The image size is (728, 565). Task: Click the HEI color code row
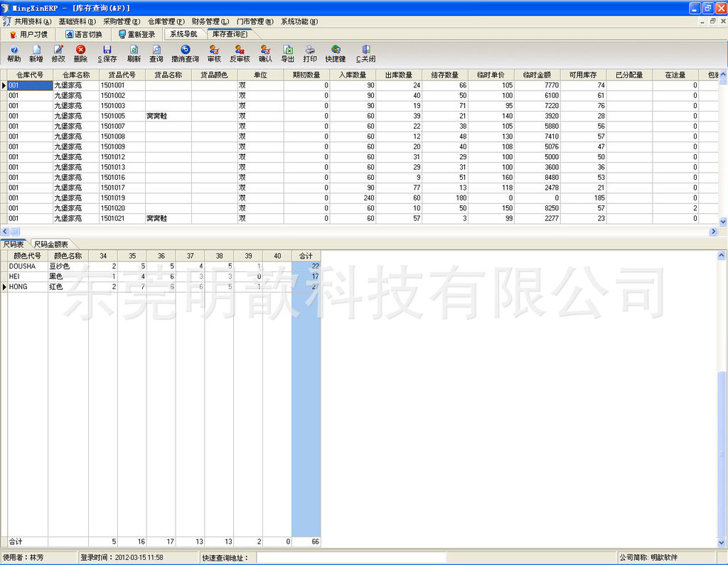click(x=28, y=276)
